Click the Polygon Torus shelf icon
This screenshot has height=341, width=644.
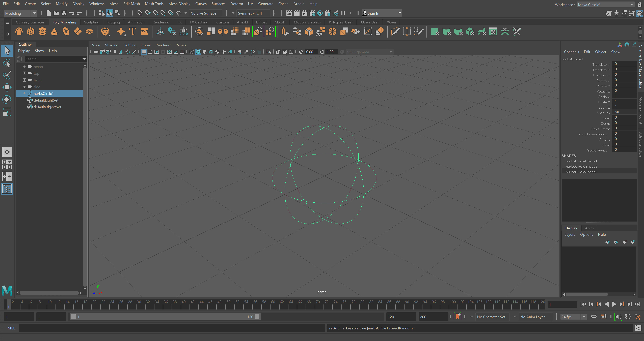[x=66, y=32]
